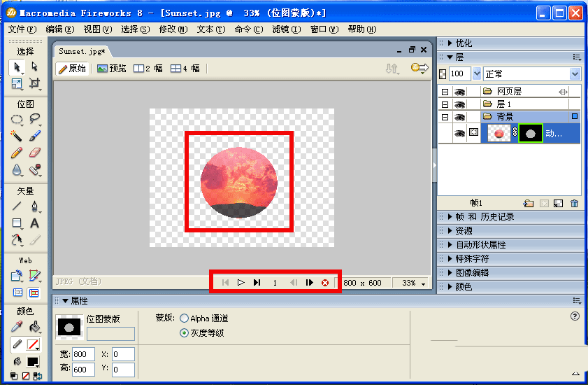Click the black fill color swatch
This screenshot has height=385, width=588.
(33, 361)
